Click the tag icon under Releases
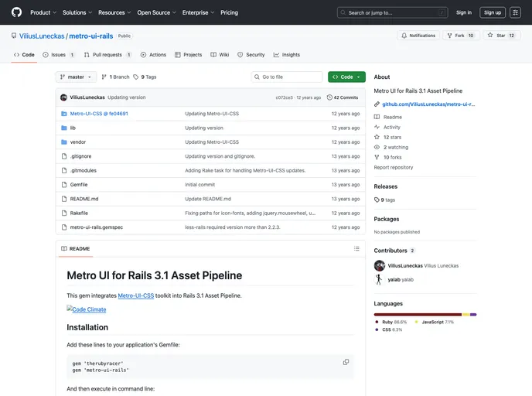Image resolution: width=532 pixels, height=396 pixels. click(377, 200)
